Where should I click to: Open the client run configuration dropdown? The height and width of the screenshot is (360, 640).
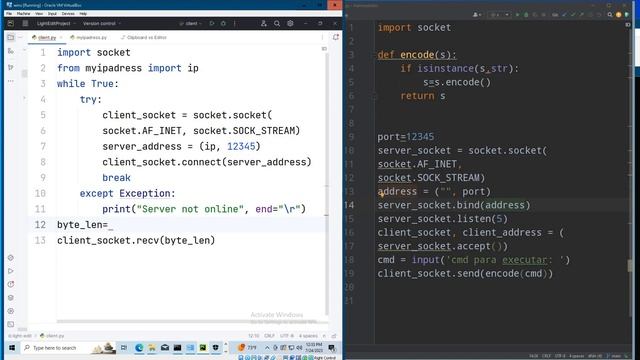(x=191, y=24)
